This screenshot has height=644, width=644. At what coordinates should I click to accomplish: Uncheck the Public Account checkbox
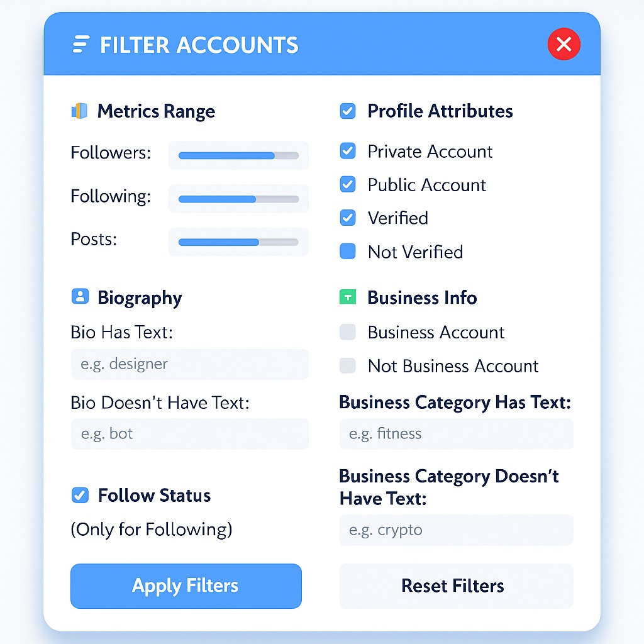(x=347, y=184)
